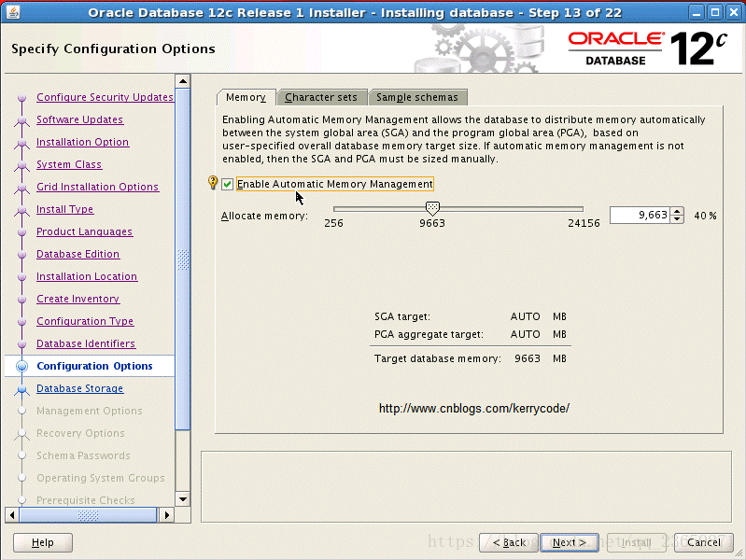Click the Allocate memory slider thumb
Viewport: 746px width, 560px height.
(x=432, y=208)
